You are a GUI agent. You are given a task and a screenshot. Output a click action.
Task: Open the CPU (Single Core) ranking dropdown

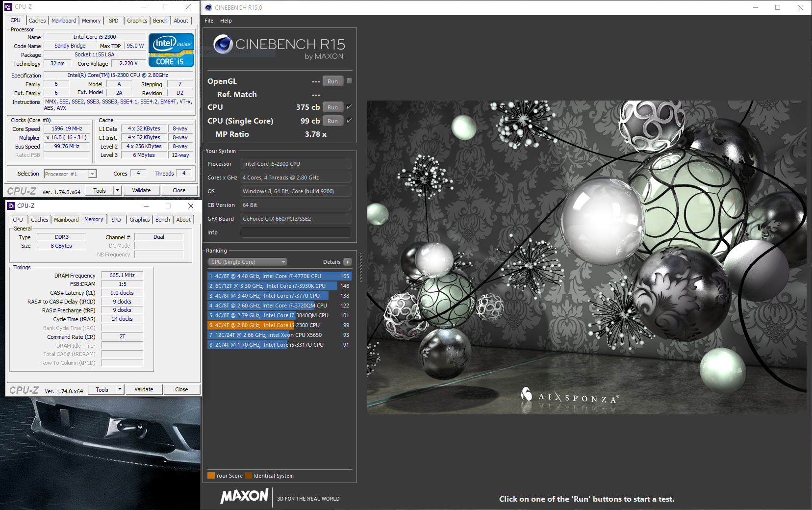coord(248,262)
